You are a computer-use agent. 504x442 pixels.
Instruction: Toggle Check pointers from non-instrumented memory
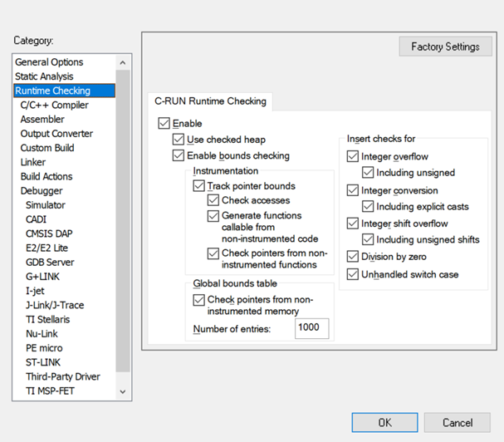click(199, 300)
